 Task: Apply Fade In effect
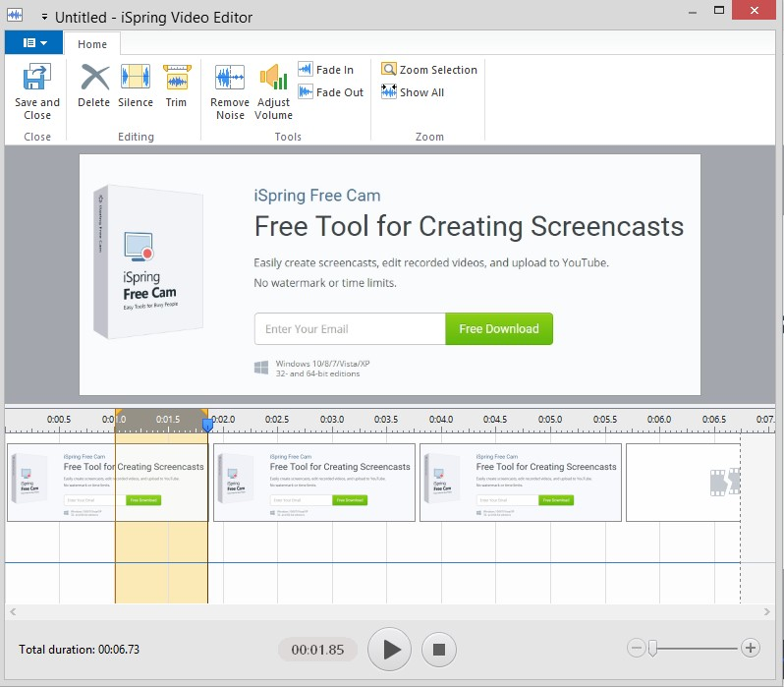click(x=325, y=70)
